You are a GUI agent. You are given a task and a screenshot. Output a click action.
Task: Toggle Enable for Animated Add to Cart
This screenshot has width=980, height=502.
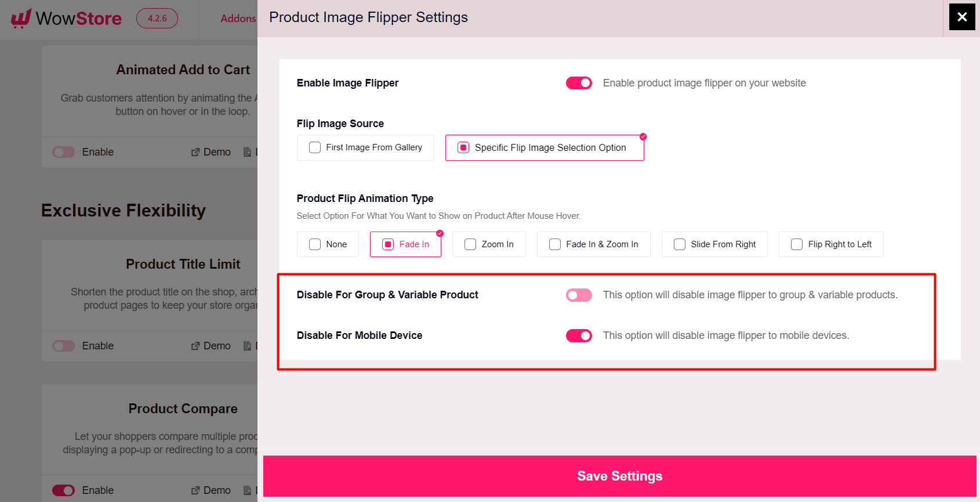coord(64,152)
